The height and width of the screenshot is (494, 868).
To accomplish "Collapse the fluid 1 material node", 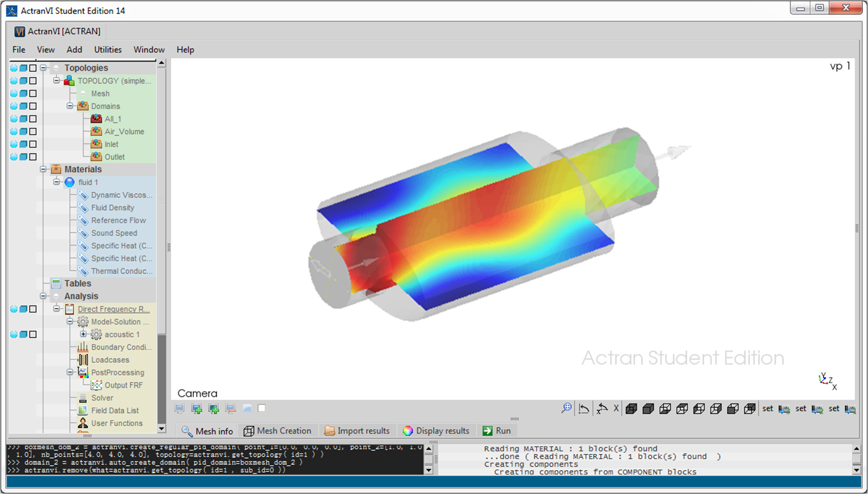I will tap(56, 182).
